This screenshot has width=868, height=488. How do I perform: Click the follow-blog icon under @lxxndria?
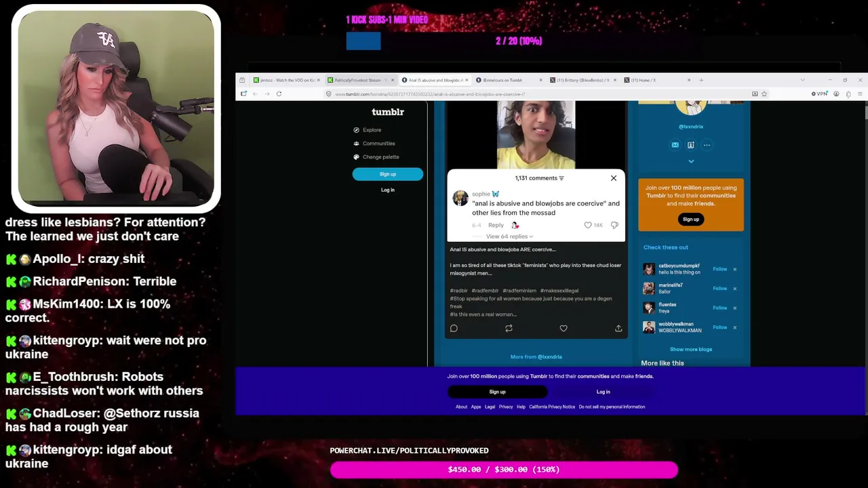[690, 145]
